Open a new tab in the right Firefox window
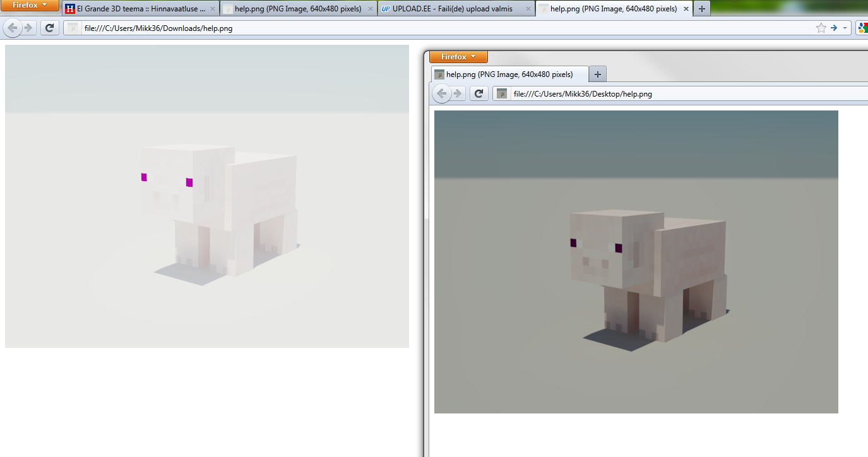 [x=598, y=74]
